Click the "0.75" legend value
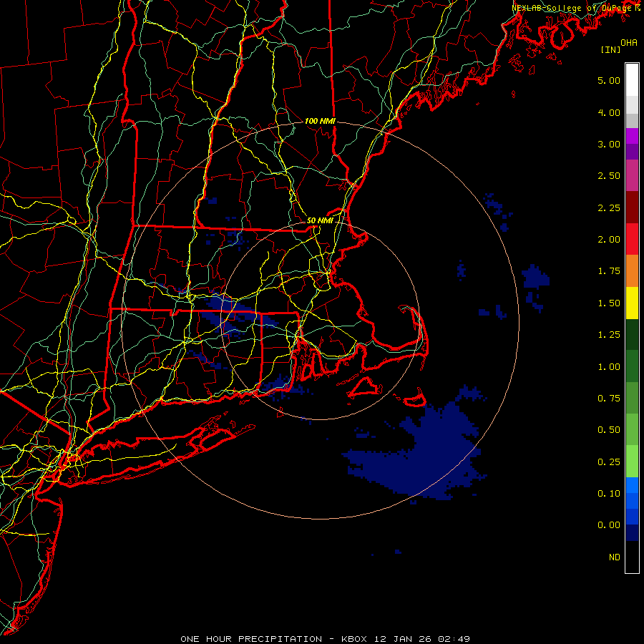 (x=609, y=399)
